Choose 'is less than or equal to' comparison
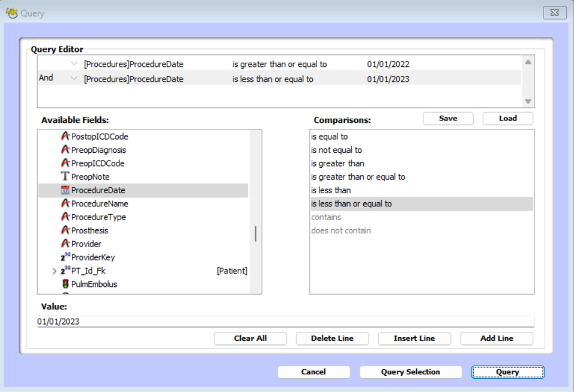574x392 pixels. [422, 203]
